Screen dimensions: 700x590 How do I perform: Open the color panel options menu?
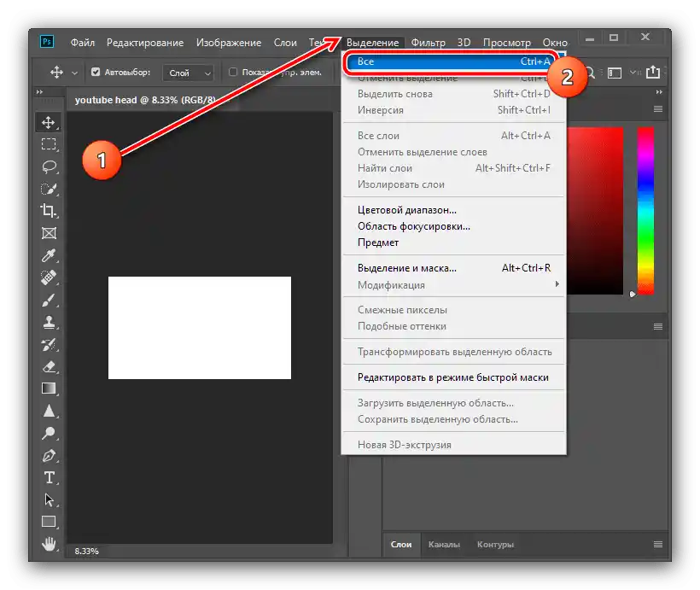pos(658,109)
